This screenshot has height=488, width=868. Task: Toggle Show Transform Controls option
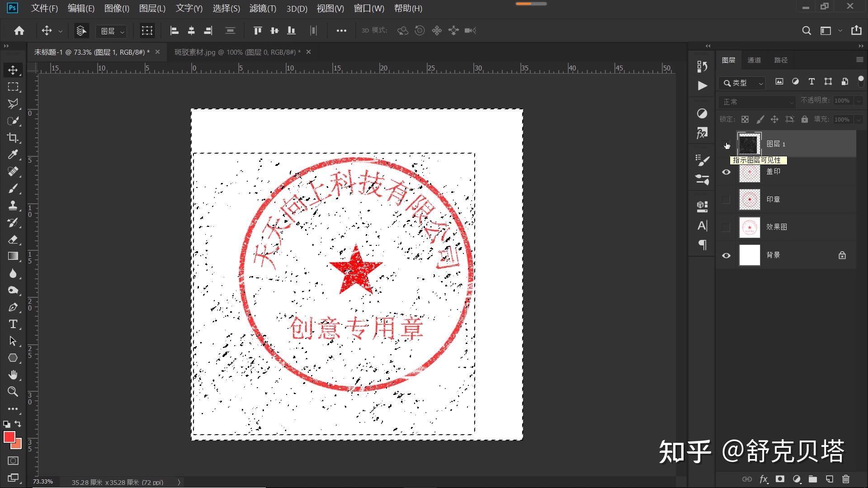pos(147,30)
